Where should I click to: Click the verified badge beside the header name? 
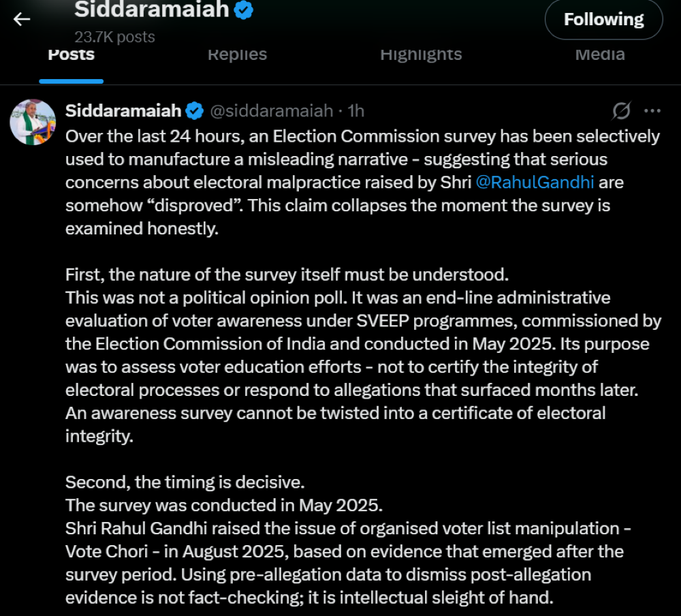click(x=244, y=10)
